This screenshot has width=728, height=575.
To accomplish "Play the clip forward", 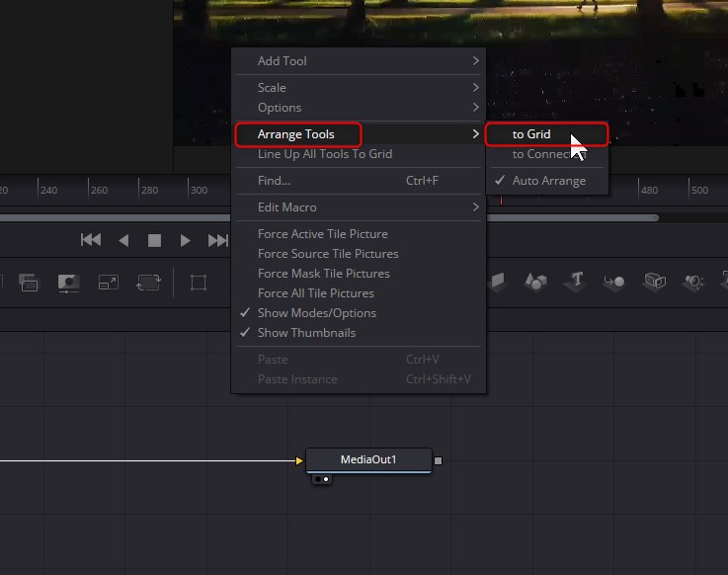I will tap(186, 241).
